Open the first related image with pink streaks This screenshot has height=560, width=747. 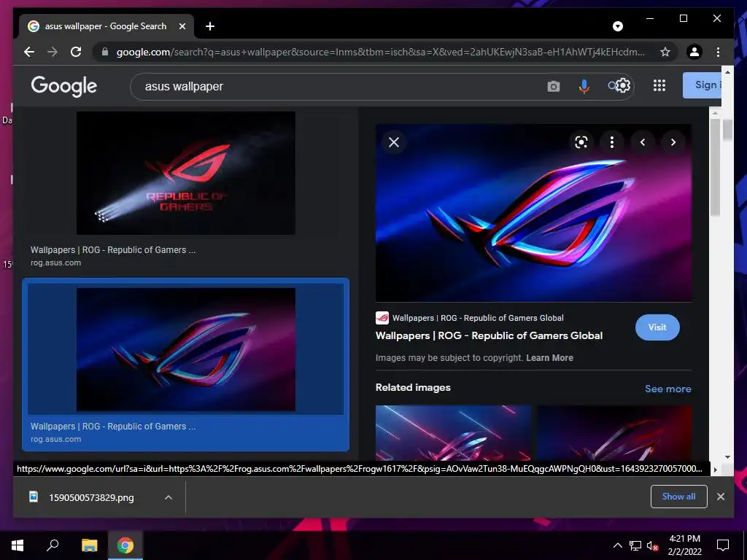click(453, 432)
